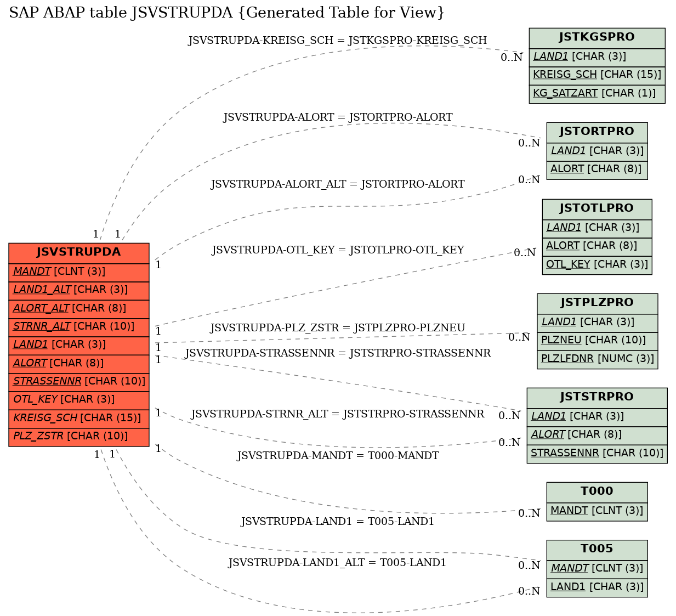
Task: Select the OTL_KEY field in JSTOTLPRO
Action: pos(597,265)
